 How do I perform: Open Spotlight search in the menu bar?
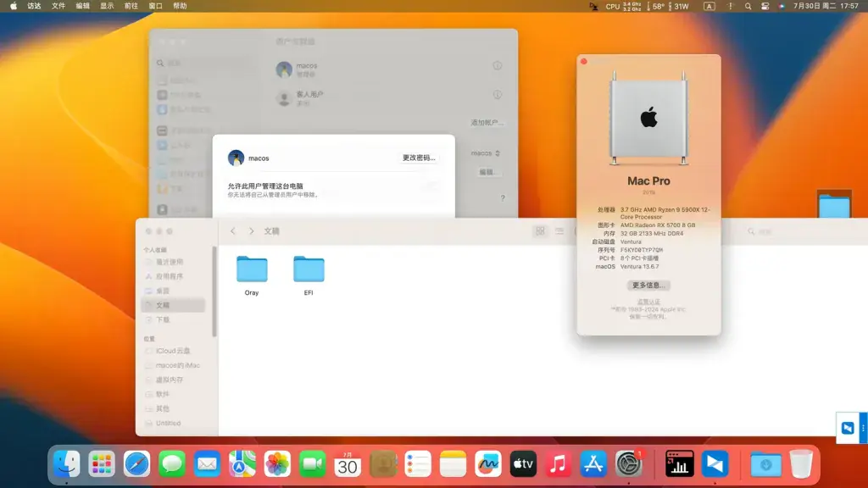pos(748,6)
